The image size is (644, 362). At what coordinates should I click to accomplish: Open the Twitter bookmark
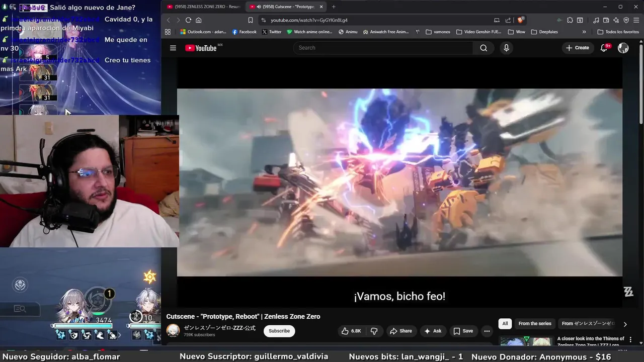click(x=272, y=32)
